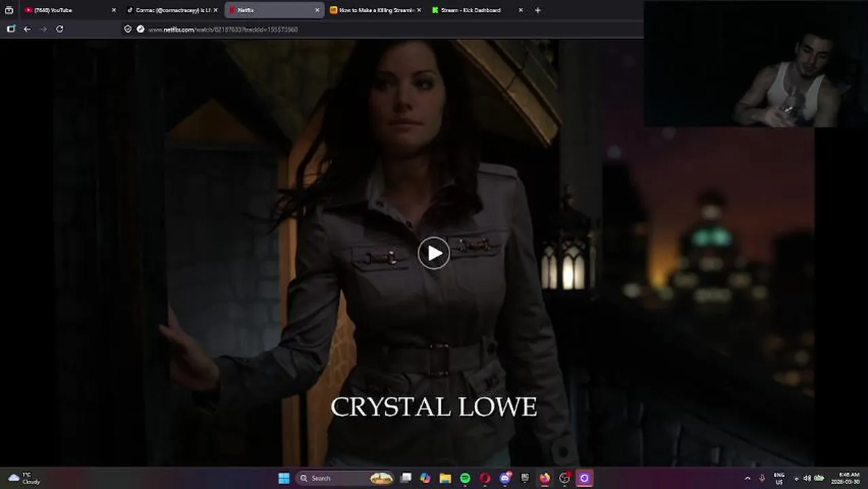Close the YouTube tab
This screenshot has height=489, width=868.
[113, 10]
